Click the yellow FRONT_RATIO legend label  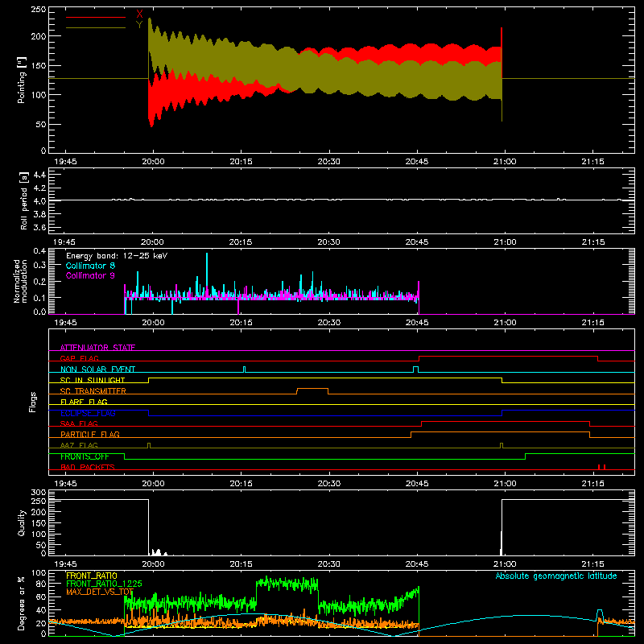click(92, 576)
